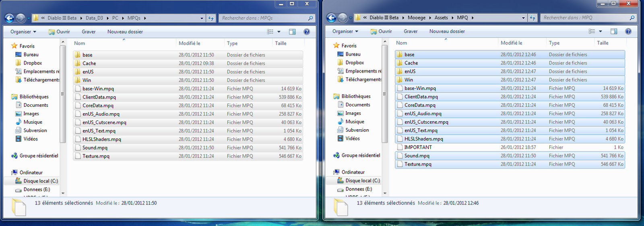Viewport: 644px width, 226px height.
Task: Click Diablo III Beta breadcrumb in left window
Action: [x=62, y=18]
